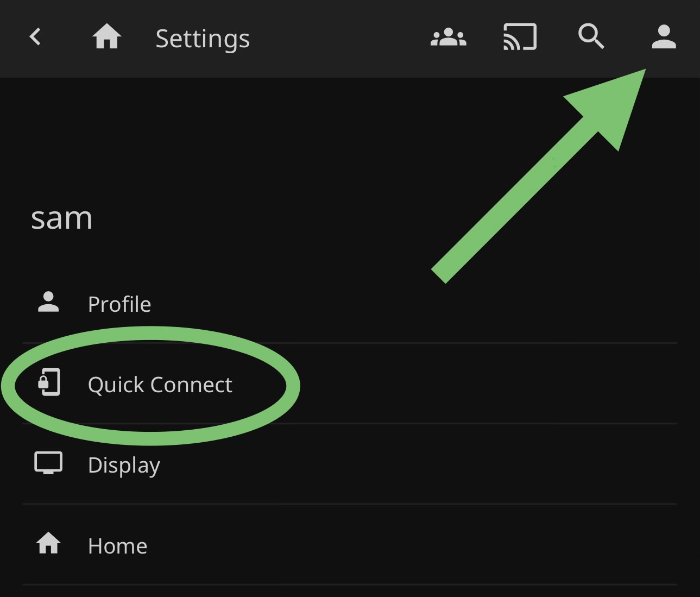700x597 pixels.
Task: Open the user account icon in the header
Action: (x=664, y=37)
